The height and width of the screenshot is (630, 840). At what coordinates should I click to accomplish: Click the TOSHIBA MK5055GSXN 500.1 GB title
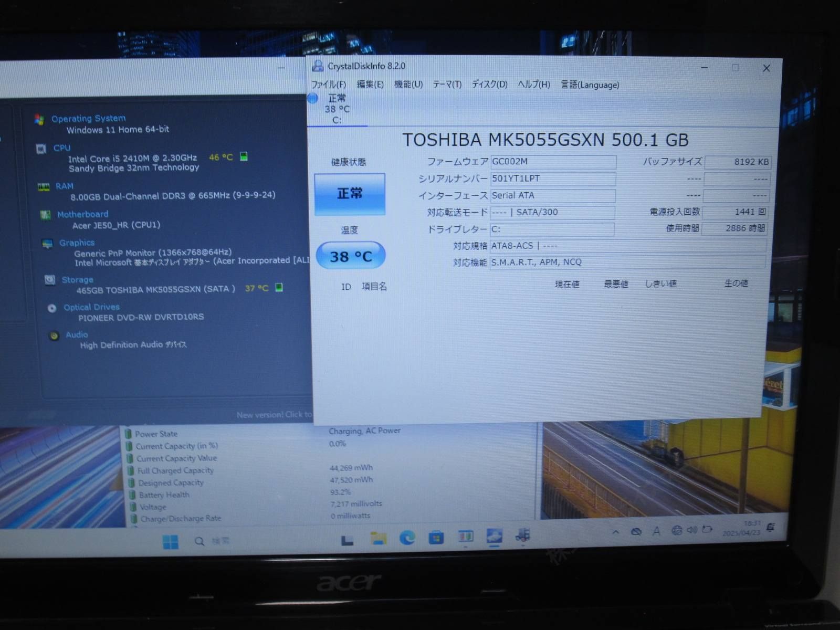click(x=545, y=140)
